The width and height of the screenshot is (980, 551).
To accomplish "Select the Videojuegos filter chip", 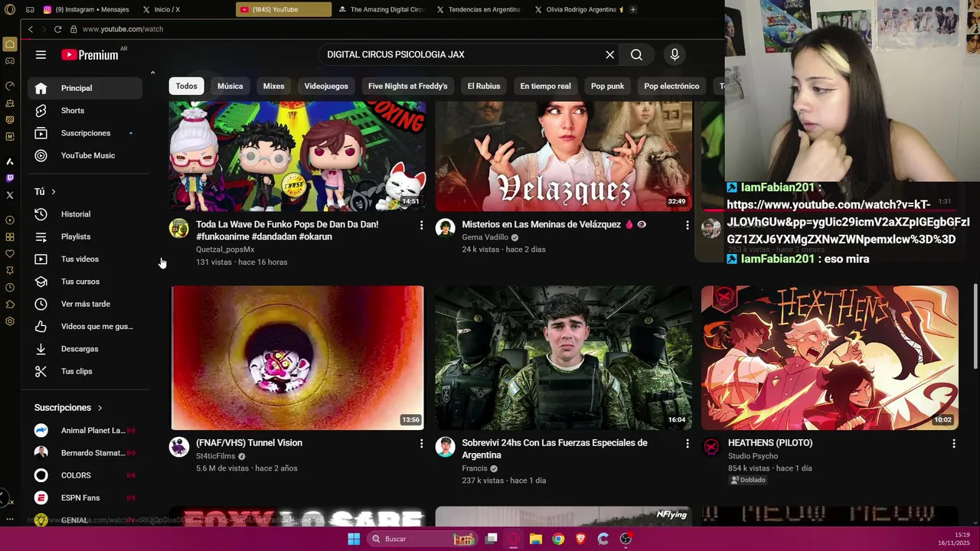I will (326, 86).
